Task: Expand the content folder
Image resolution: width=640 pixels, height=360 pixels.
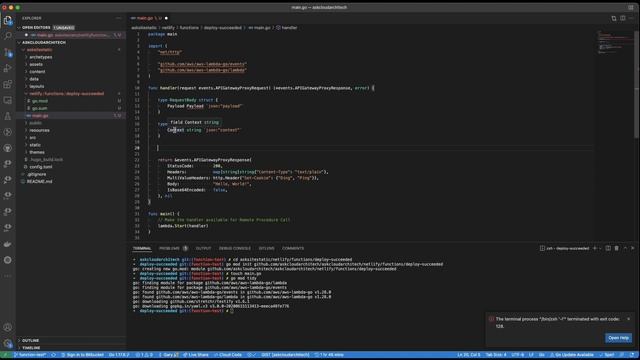Action: click(x=37, y=72)
